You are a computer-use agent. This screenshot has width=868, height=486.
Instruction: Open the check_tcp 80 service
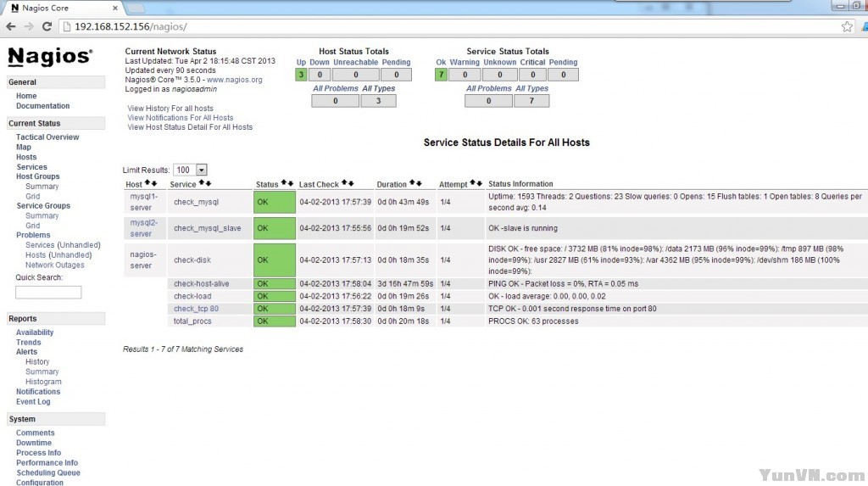[x=196, y=309]
